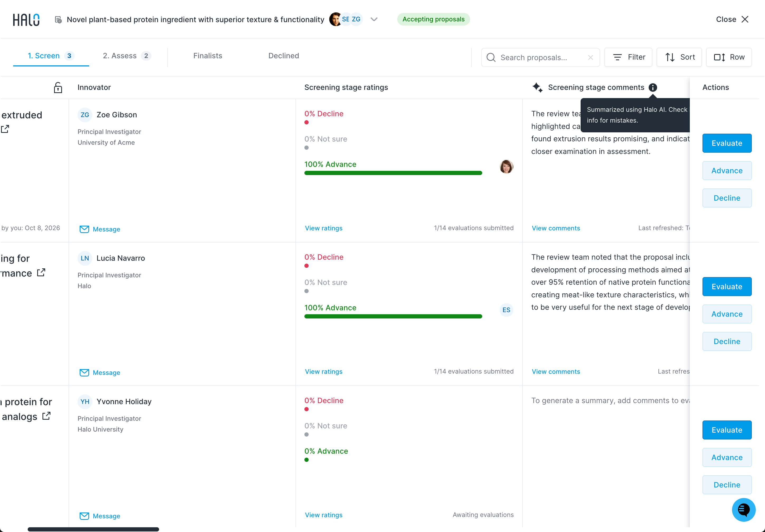The width and height of the screenshot is (765, 532).
Task: Open the 'analogs' proposal external link icon
Action: [x=46, y=416]
